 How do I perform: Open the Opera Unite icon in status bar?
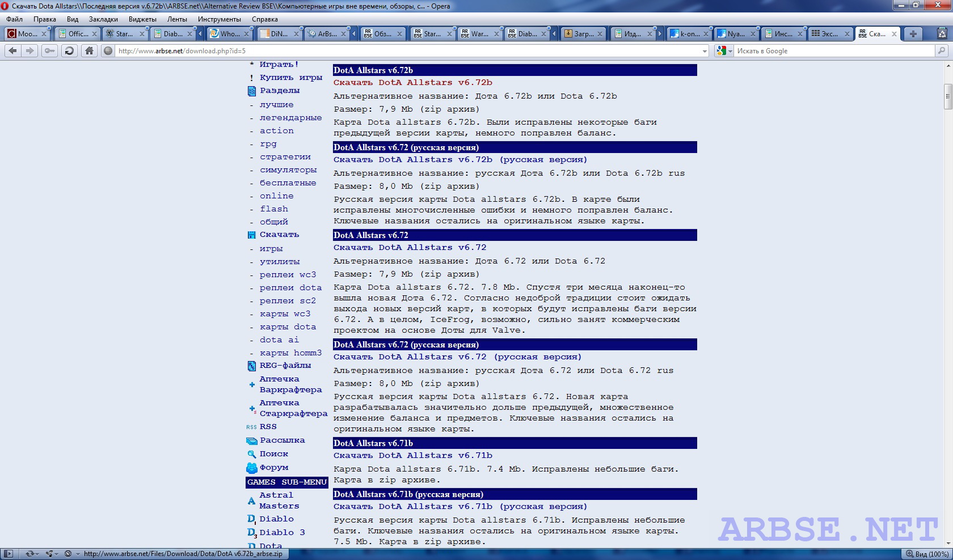49,554
